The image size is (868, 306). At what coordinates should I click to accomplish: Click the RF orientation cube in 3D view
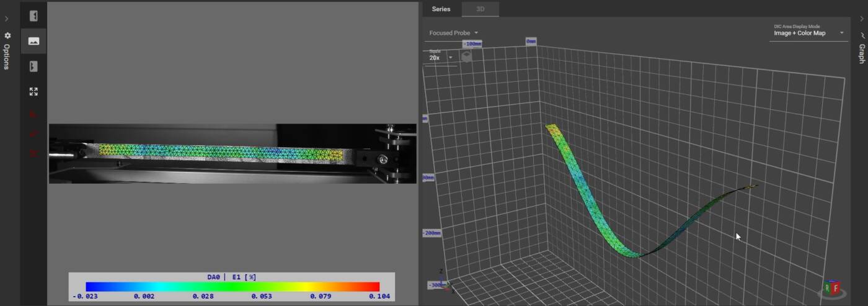tap(831, 287)
